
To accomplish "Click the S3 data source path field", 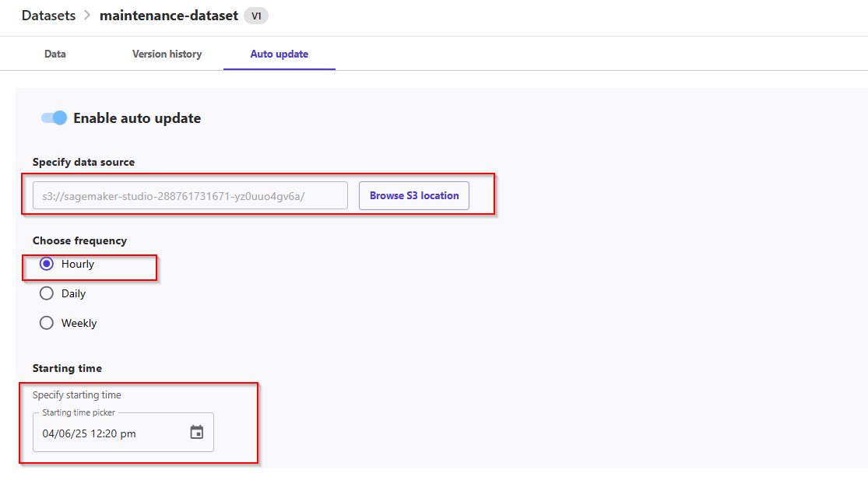I will click(190, 196).
